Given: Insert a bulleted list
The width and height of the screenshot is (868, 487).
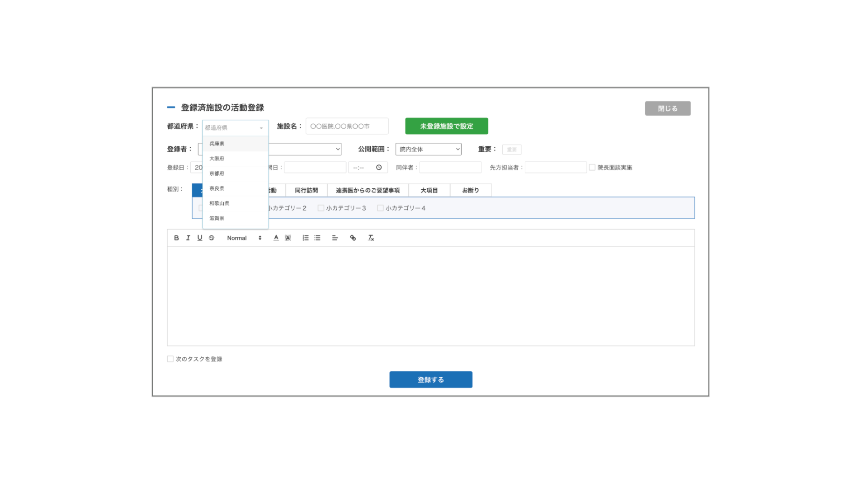Looking at the screenshot, I should pos(317,238).
